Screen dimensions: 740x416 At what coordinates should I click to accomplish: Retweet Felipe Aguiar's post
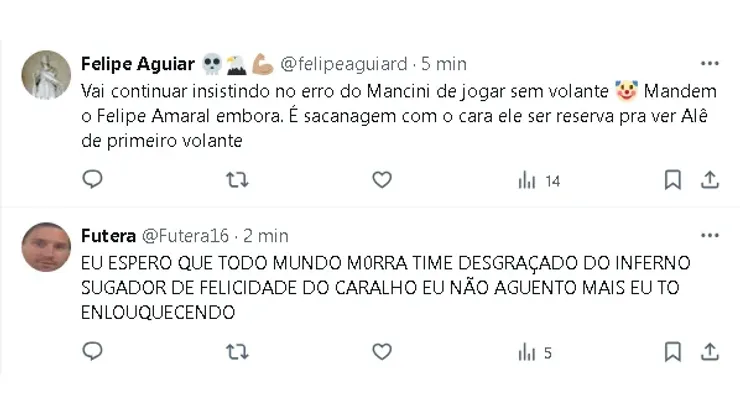(x=237, y=180)
